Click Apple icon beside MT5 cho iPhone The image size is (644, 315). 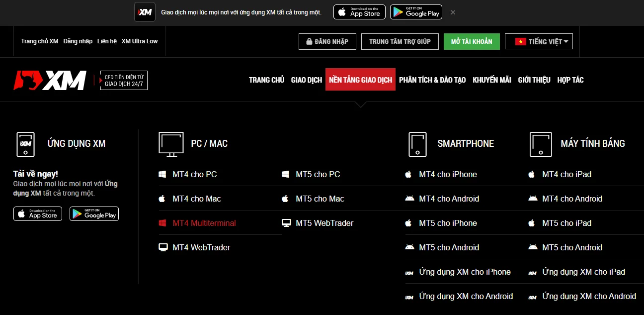point(408,223)
